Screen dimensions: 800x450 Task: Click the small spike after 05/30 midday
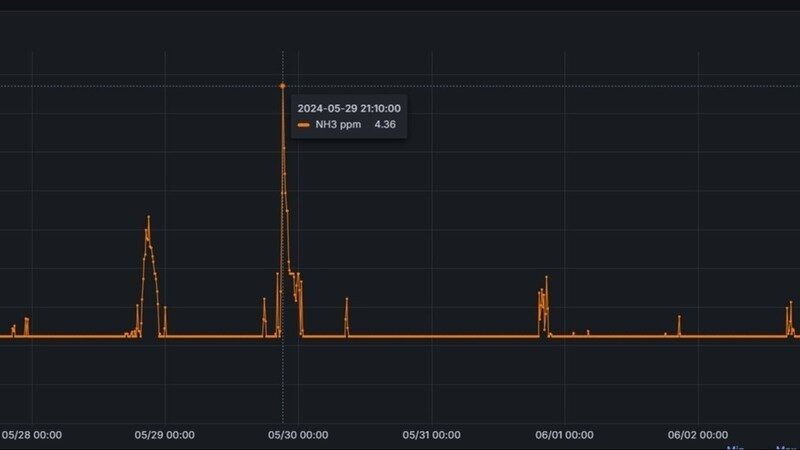[x=346, y=299]
